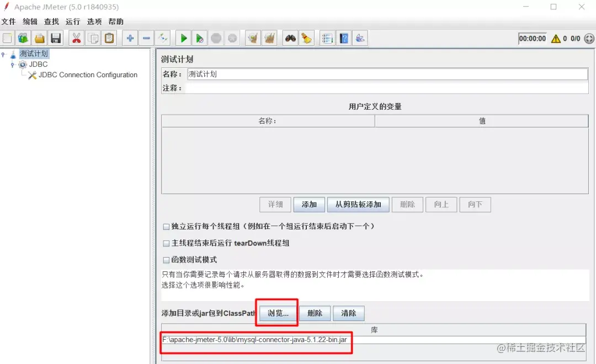Image resolution: width=596 pixels, height=364 pixels.
Task: Click the disabled 向下 button
Action: (x=475, y=205)
